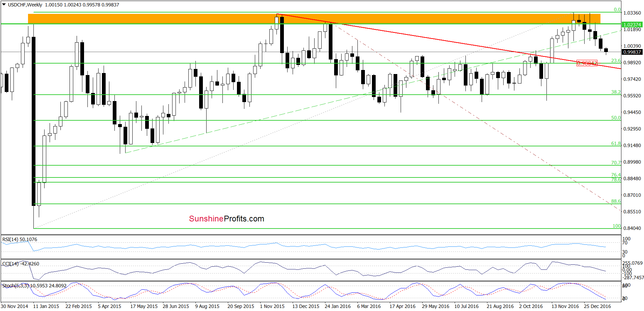644x311 pixels.
Task: Click the 6 Mar 2016 date label
Action: [x=369, y=306]
